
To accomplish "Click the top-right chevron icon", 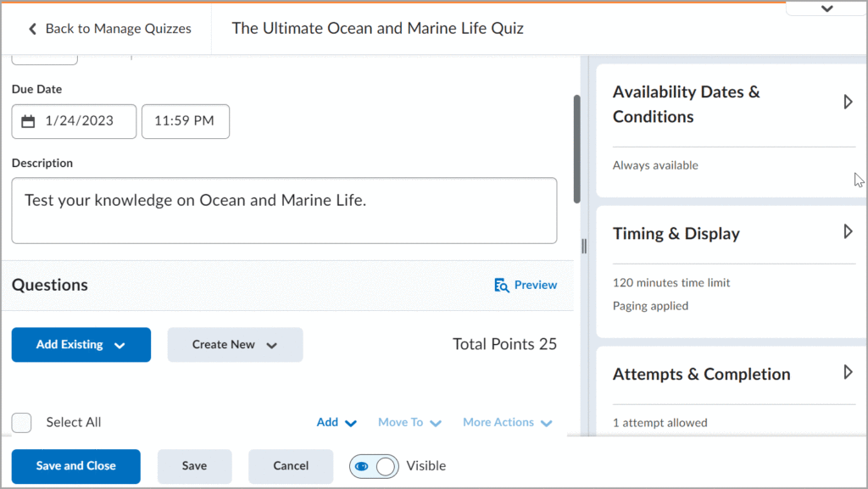I will (826, 8).
